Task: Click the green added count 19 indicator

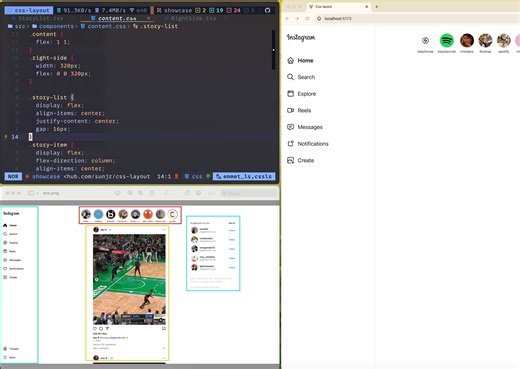Action: point(216,10)
